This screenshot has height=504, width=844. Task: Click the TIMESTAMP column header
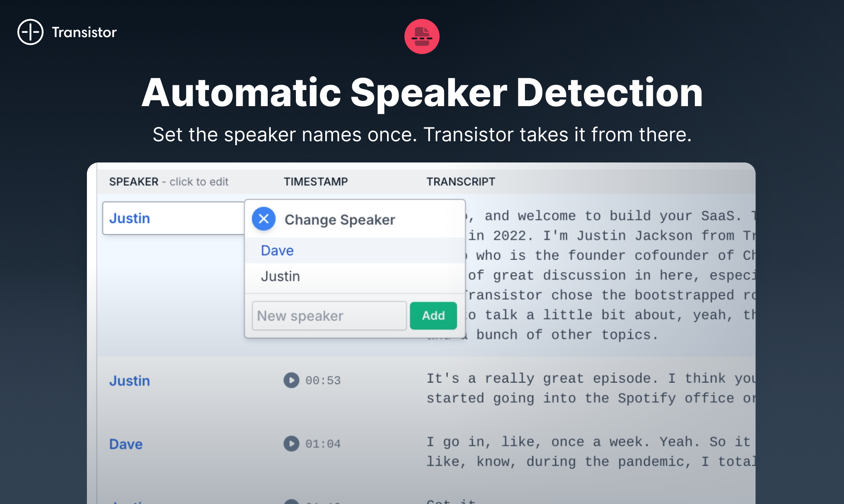pos(316,181)
